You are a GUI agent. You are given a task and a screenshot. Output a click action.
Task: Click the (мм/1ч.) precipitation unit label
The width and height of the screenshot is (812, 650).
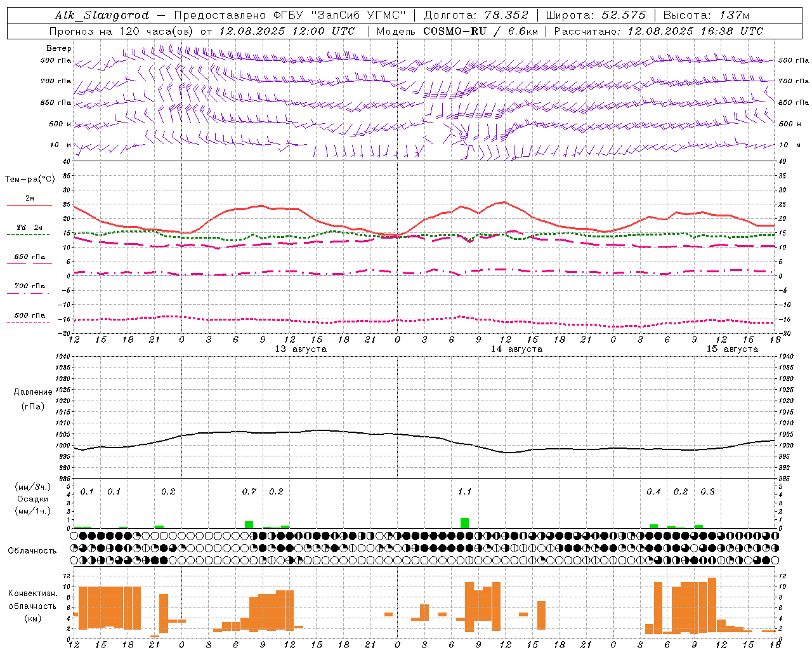(x=34, y=510)
